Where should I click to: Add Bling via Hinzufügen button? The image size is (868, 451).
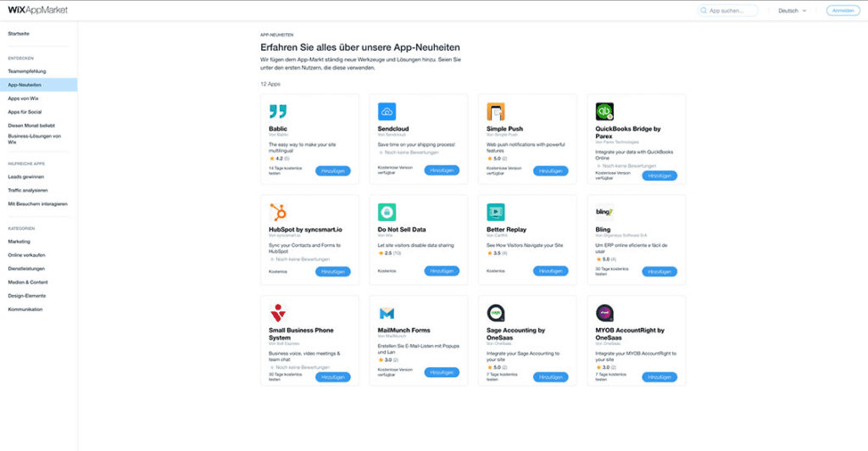[x=659, y=272]
